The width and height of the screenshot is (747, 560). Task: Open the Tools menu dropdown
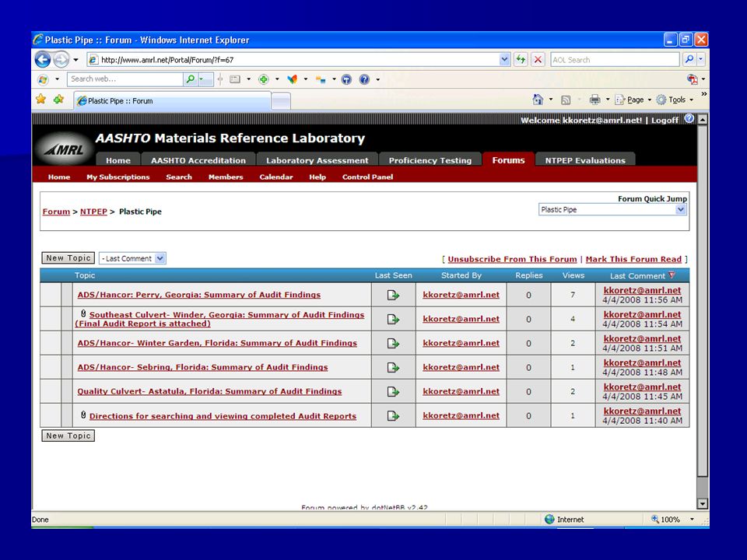675,100
